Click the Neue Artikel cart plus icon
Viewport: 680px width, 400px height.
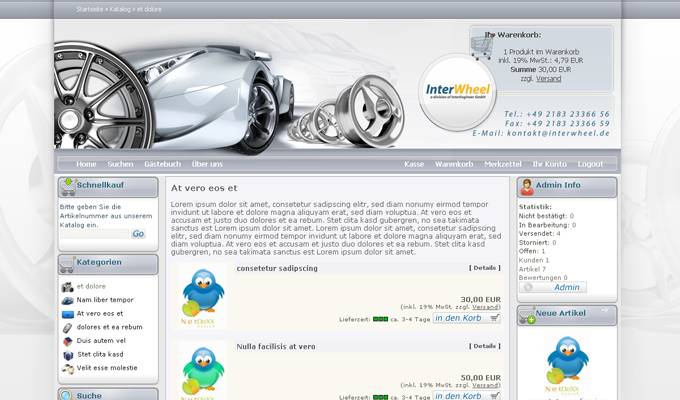527,315
